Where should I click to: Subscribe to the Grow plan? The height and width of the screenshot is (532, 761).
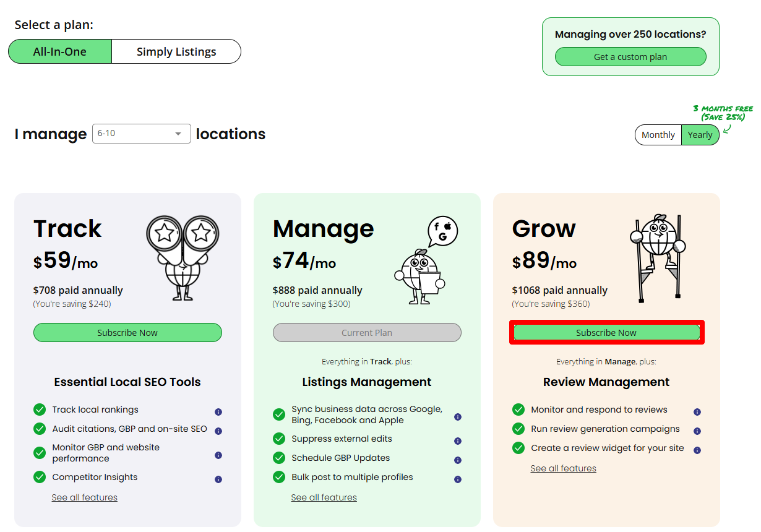[606, 332]
